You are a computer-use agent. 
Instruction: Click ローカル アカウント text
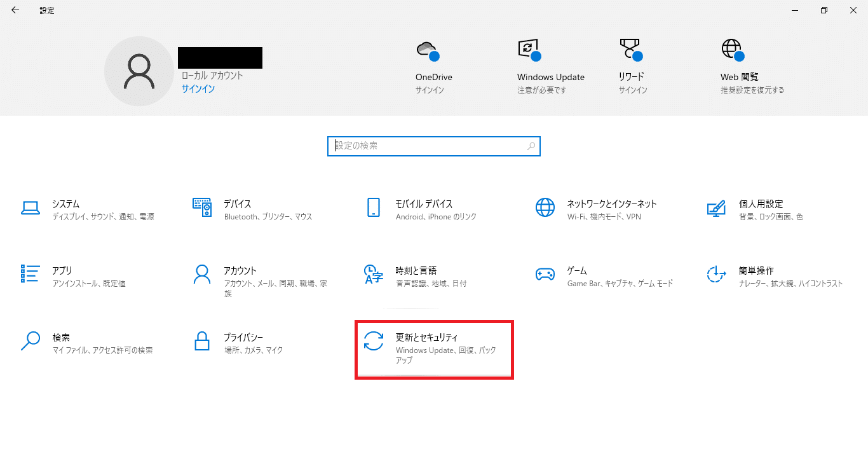pyautogui.click(x=212, y=76)
